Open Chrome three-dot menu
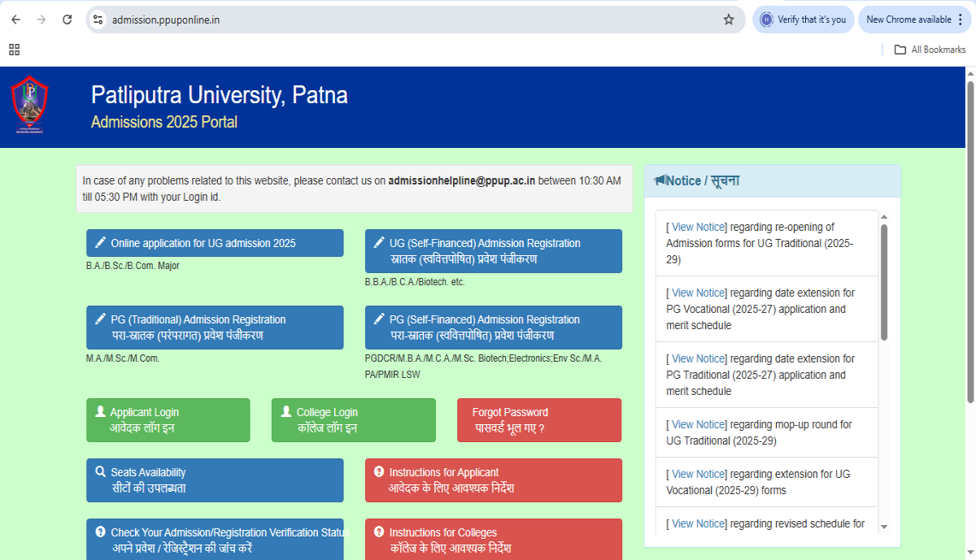This screenshot has width=976, height=560. tap(961, 20)
